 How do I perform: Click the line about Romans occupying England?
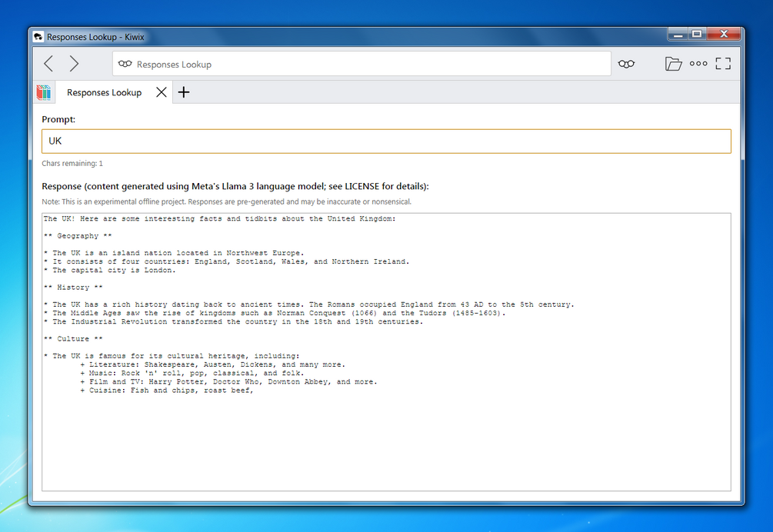tap(308, 305)
